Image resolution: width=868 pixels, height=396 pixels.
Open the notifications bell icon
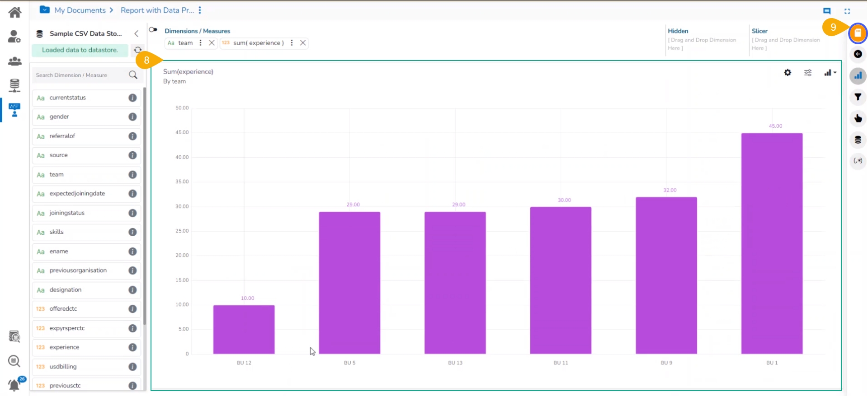click(14, 385)
